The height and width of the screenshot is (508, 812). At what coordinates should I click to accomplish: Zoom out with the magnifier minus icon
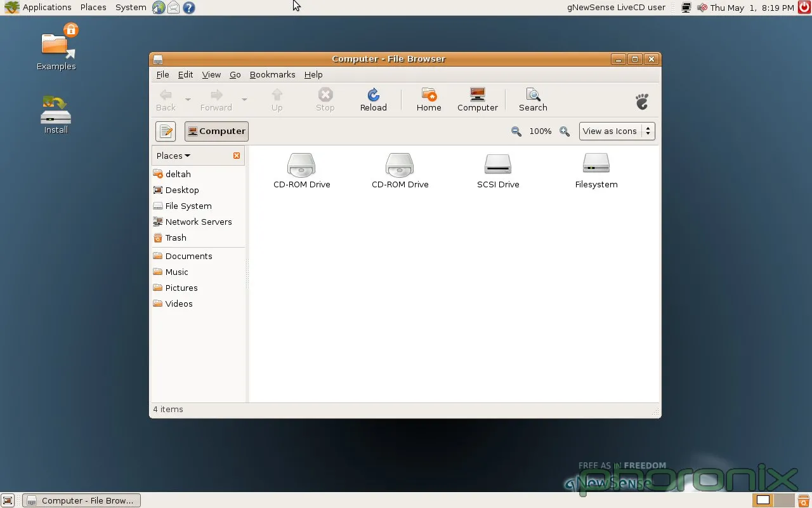point(516,131)
